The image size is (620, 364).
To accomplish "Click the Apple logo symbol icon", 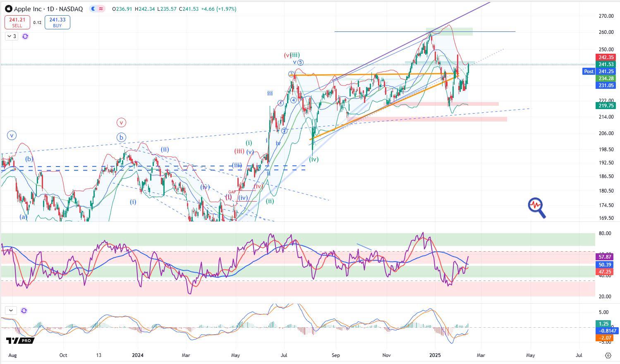I will pyautogui.click(x=8, y=9).
